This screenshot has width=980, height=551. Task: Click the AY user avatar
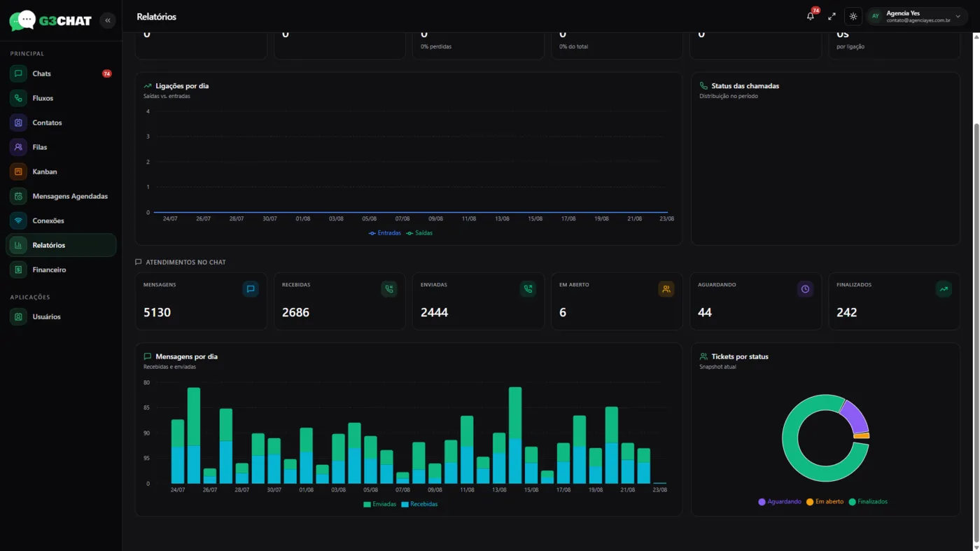pos(875,16)
